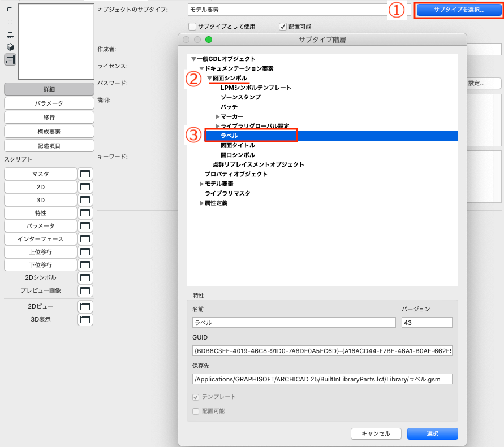Viewport: 504px width, 447px height.
Task: Open the 下位移行 script button
Action: 41,265
